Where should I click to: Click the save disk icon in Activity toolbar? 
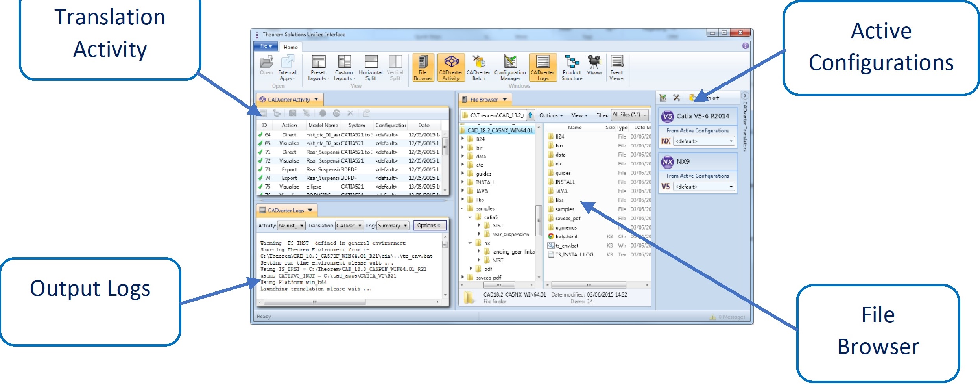292,113
